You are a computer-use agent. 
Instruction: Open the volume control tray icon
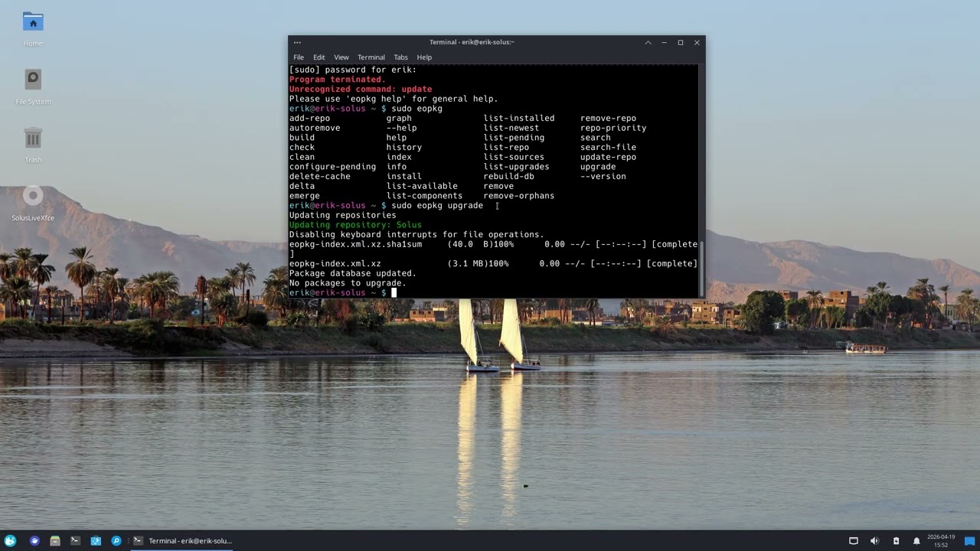874,540
